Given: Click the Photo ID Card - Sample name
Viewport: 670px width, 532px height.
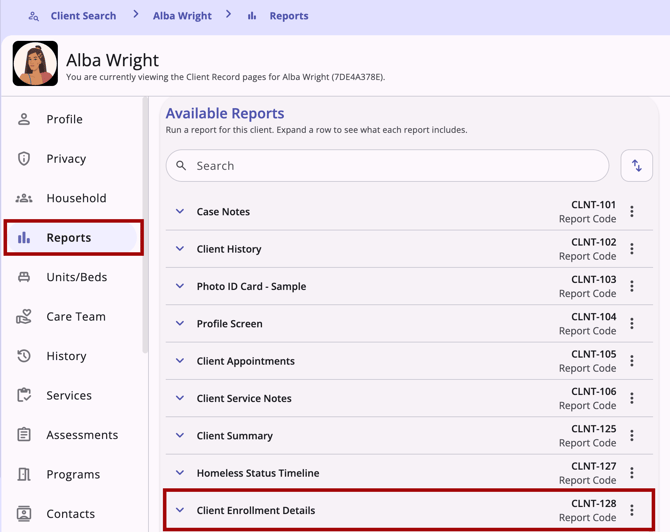Looking at the screenshot, I should point(251,286).
